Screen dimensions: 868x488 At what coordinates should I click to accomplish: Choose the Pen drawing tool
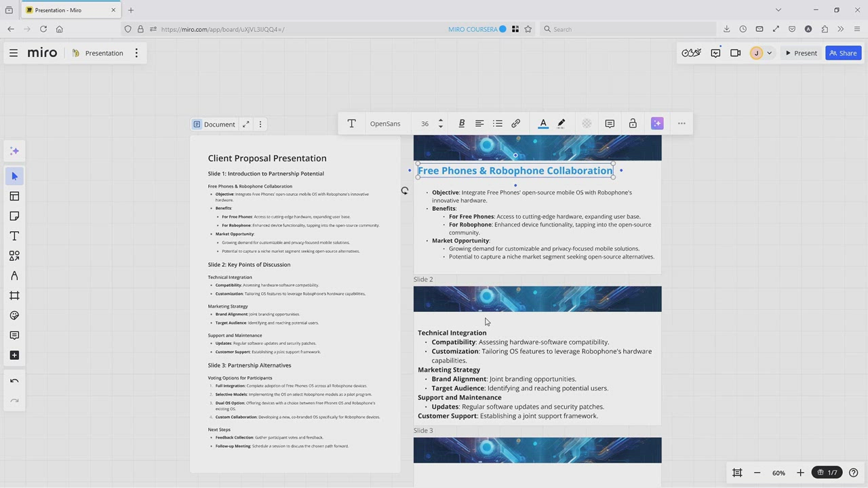pyautogui.click(x=14, y=276)
